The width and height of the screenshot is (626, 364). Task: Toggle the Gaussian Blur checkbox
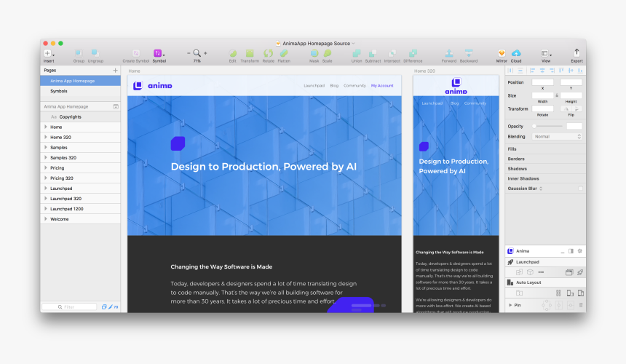580,189
